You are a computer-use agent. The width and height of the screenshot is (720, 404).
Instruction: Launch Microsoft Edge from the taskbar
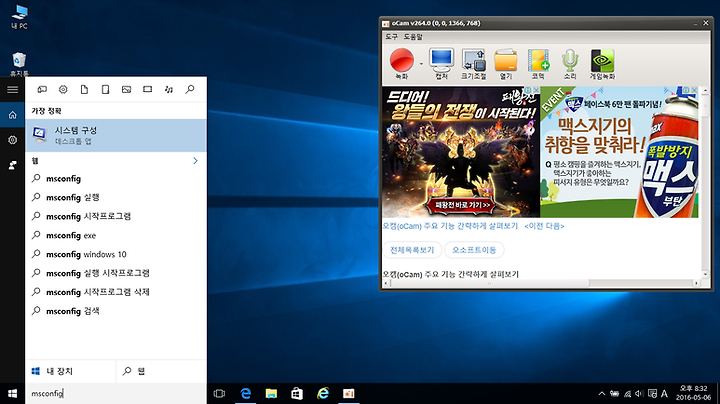(246, 393)
